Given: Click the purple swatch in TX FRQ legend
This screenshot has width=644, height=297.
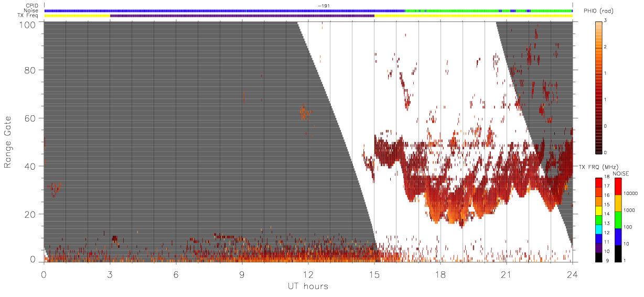Looking at the screenshot, I should [x=599, y=248].
